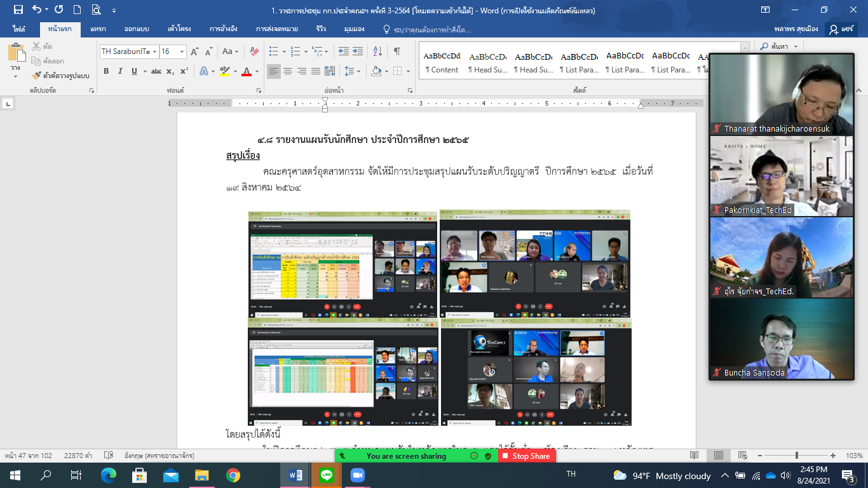Image resolution: width=868 pixels, height=488 pixels.
Task: Clear all formatting with the eraser icon
Action: [254, 51]
